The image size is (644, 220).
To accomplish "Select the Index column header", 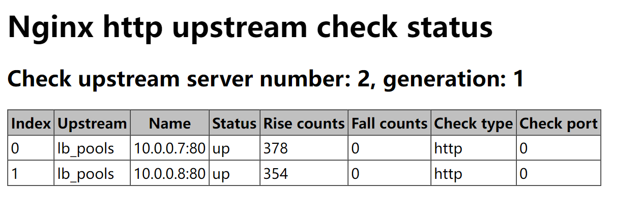I will 31,123.
